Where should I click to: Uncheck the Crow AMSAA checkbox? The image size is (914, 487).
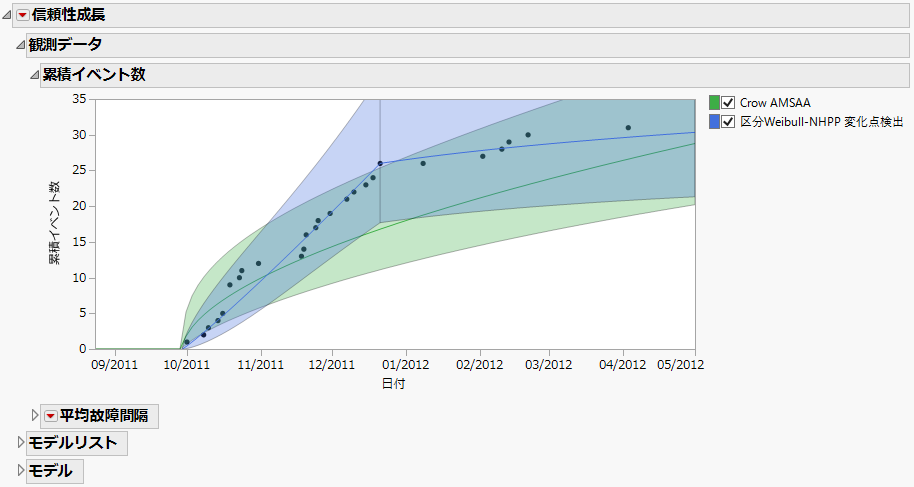click(728, 102)
